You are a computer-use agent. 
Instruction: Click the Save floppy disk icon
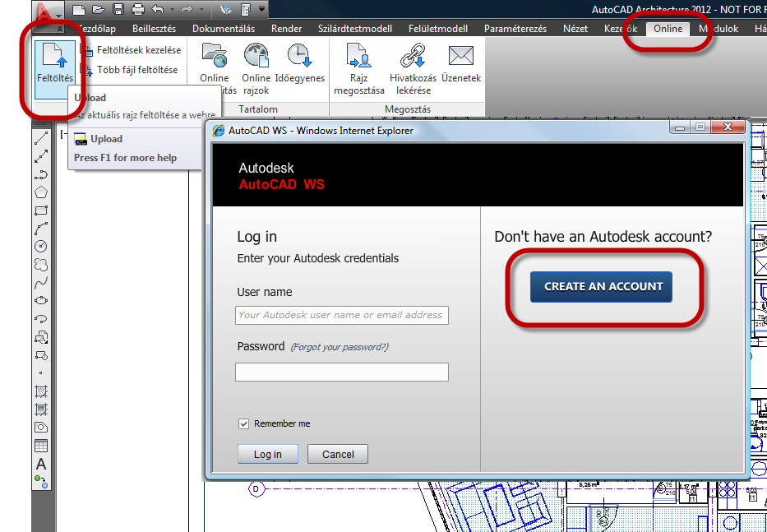(x=118, y=9)
